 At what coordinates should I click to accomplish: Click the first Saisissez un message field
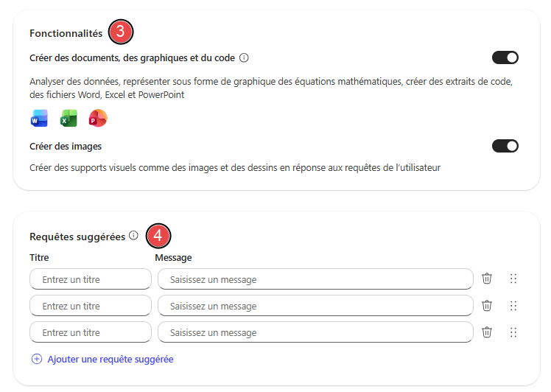coord(315,279)
